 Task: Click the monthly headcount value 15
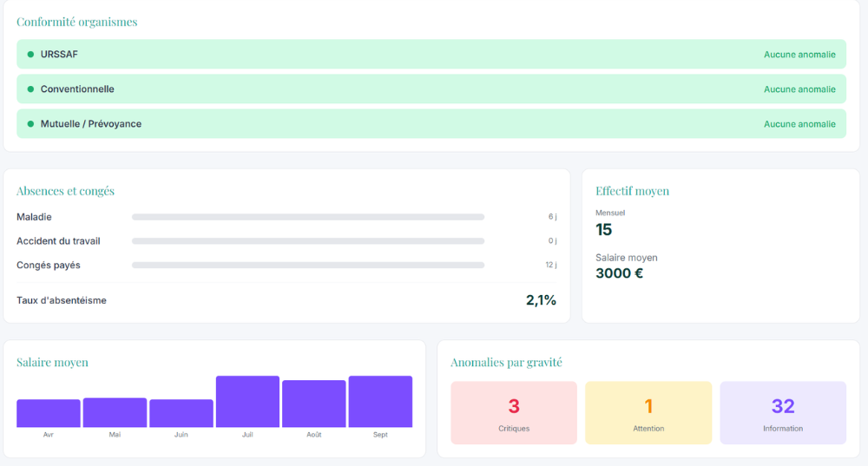(x=603, y=230)
